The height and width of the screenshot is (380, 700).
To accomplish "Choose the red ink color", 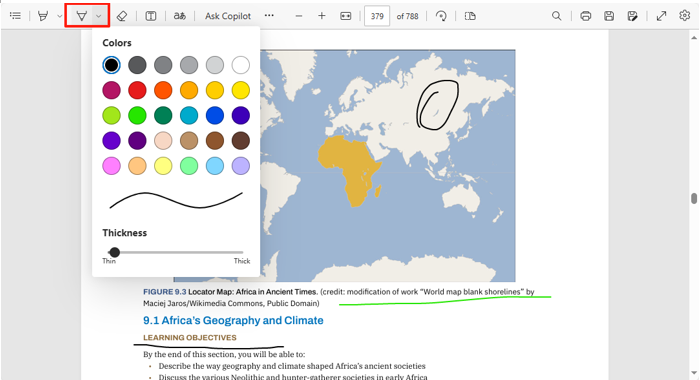I will point(137,90).
